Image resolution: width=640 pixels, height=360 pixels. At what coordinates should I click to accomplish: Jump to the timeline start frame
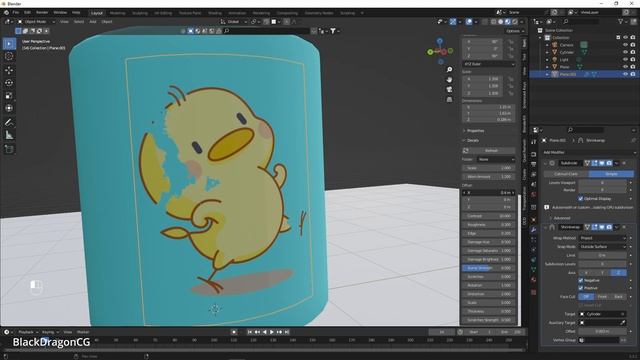coord(250,332)
